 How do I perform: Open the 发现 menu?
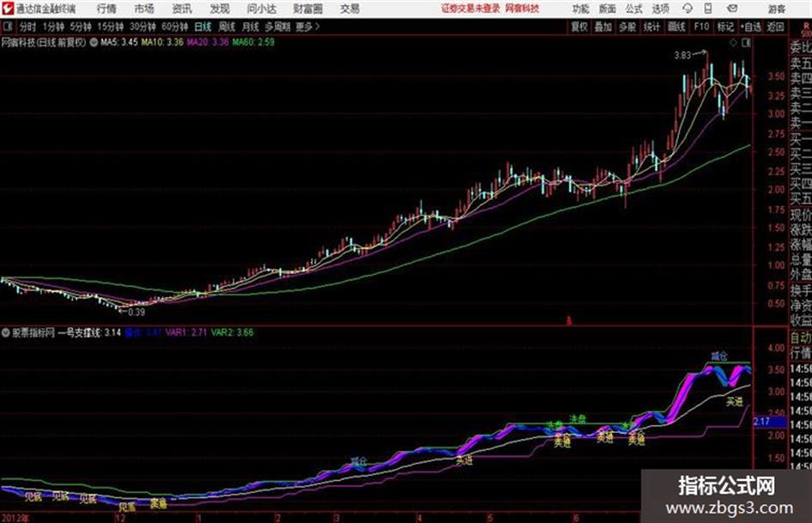pyautogui.click(x=220, y=9)
